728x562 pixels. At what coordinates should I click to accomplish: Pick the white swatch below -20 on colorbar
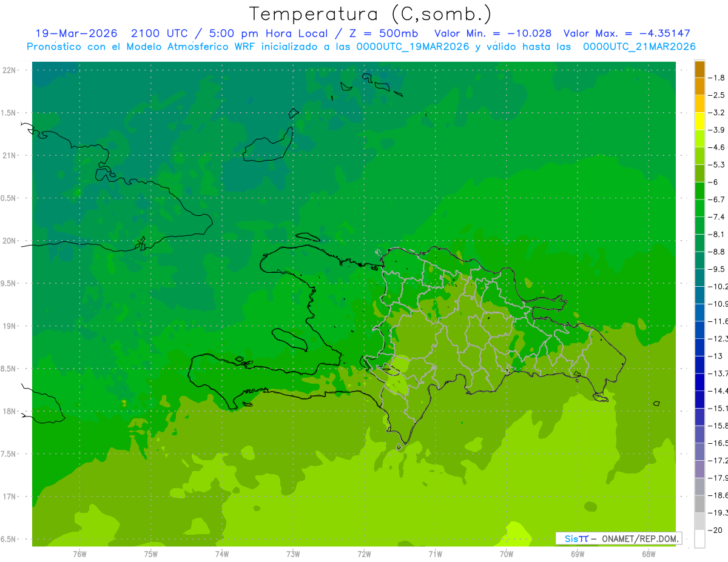coord(699,539)
